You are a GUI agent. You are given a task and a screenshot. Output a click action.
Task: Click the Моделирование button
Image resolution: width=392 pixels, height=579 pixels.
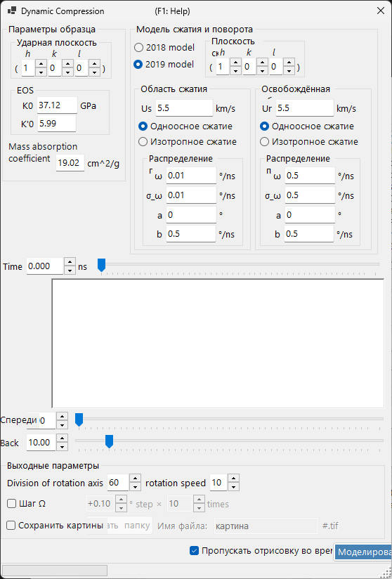pos(362,552)
